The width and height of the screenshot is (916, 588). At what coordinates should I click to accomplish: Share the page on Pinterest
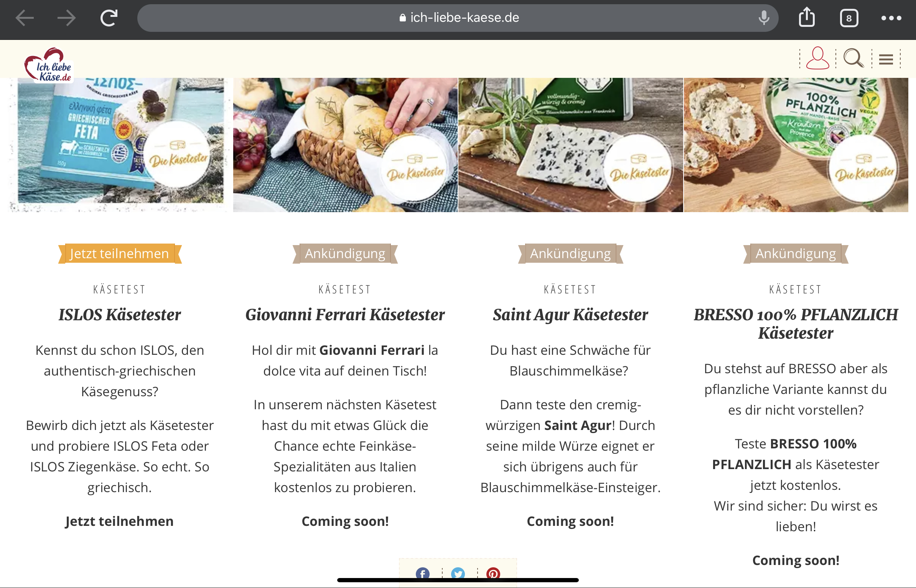[x=493, y=574]
